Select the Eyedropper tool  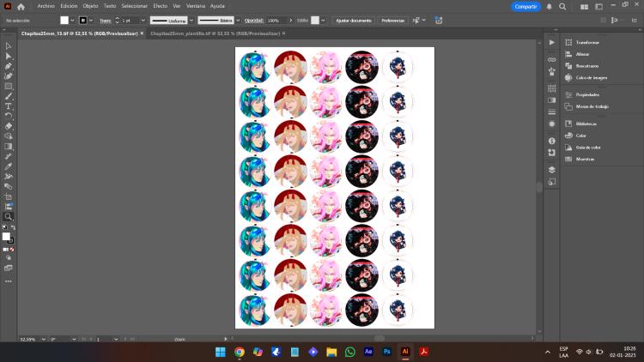pyautogui.click(x=9, y=166)
